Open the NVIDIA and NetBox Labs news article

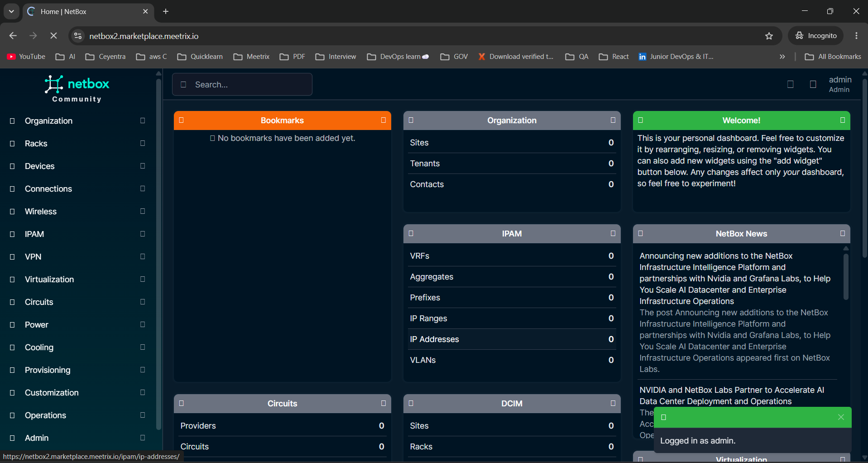[x=731, y=395]
